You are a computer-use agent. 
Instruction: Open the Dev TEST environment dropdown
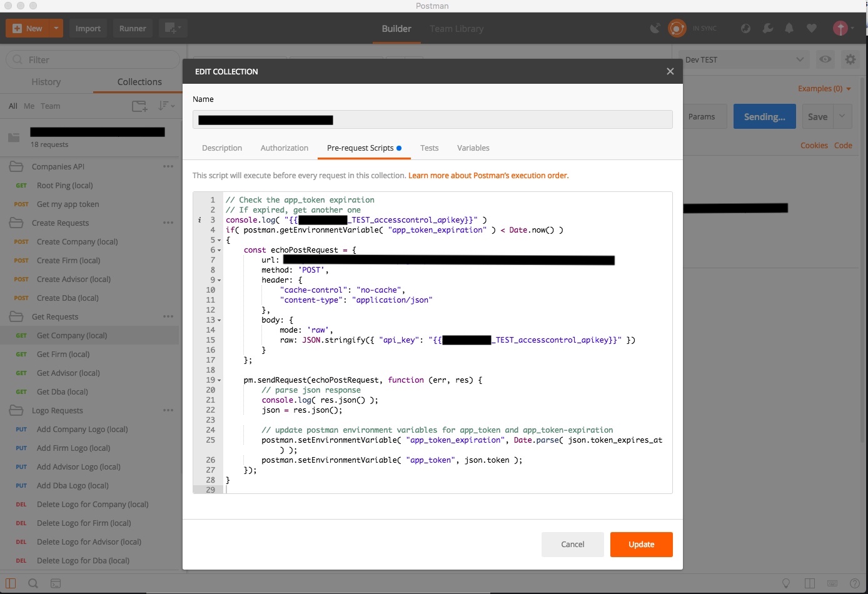point(744,59)
